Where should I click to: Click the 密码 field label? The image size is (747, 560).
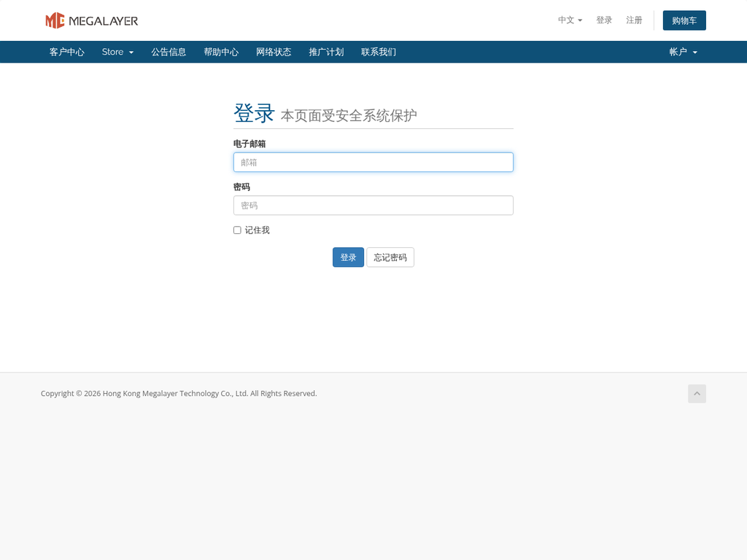pos(241,187)
